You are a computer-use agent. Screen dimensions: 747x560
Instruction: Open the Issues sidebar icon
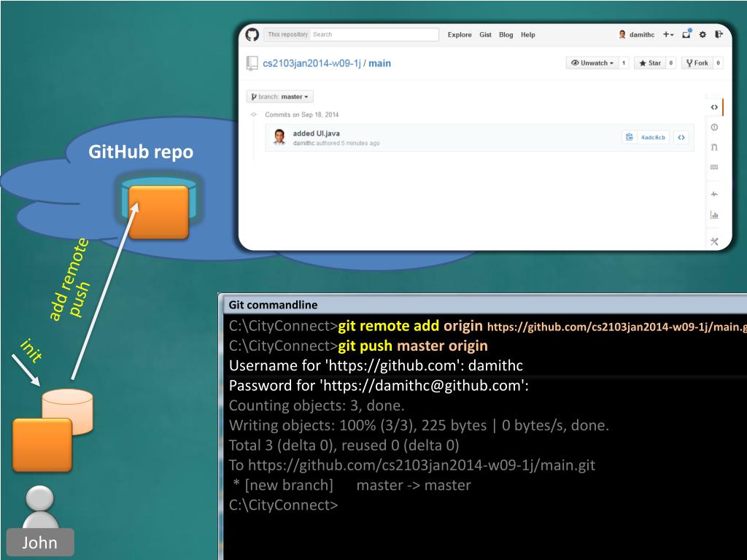pos(714,127)
